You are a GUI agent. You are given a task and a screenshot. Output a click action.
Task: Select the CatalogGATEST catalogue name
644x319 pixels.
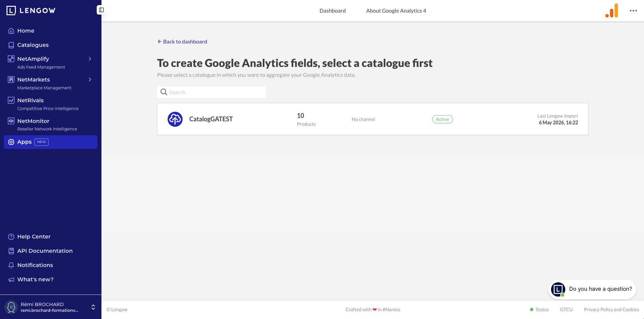(x=211, y=119)
